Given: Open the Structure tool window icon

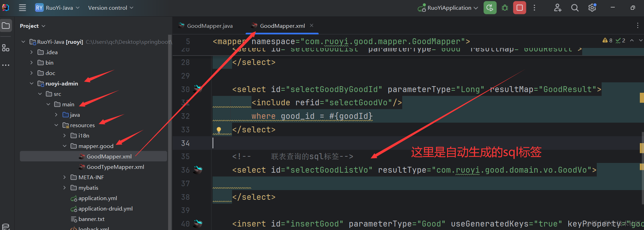Looking at the screenshot, I should pyautogui.click(x=6, y=48).
